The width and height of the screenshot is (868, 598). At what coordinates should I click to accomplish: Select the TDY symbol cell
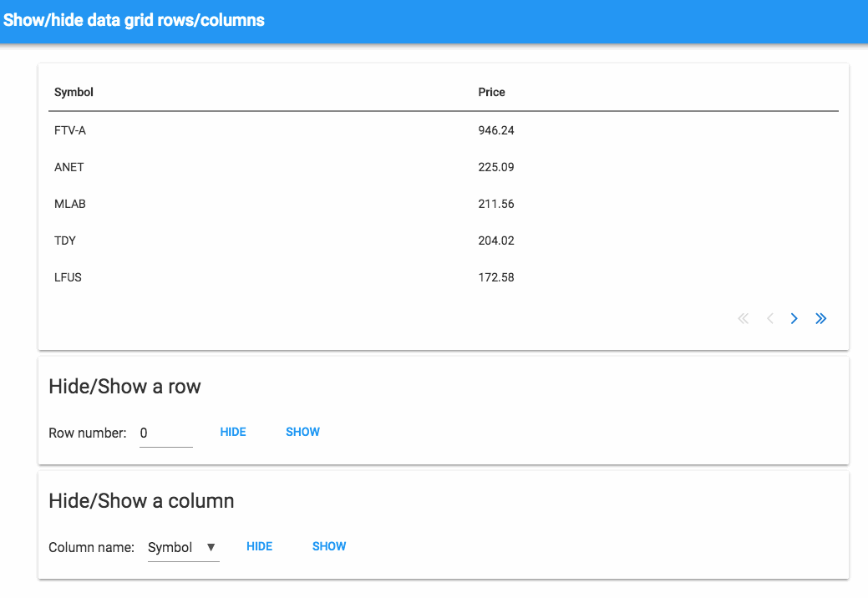65,241
